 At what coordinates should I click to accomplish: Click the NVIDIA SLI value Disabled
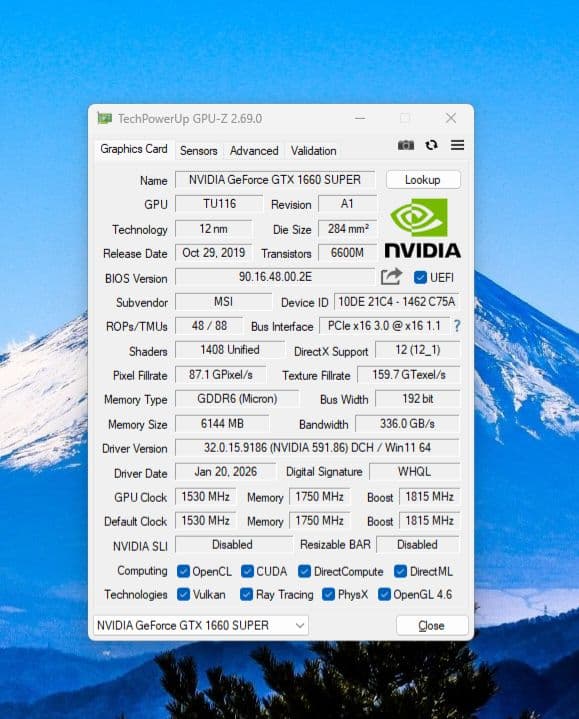(233, 545)
